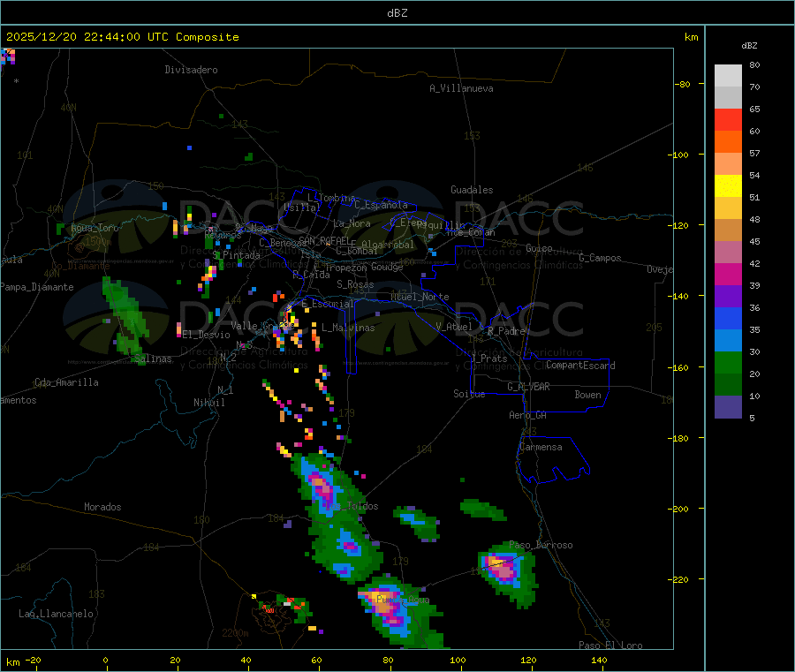Select the gold 51 dBZ legend swatch

pos(728,208)
